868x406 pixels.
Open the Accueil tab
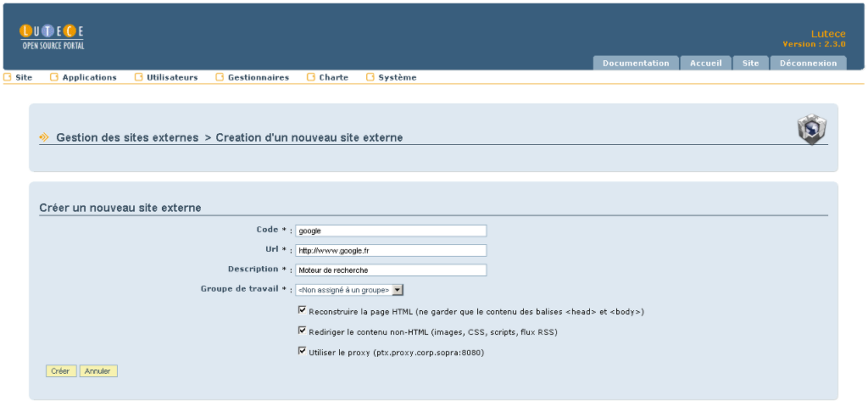coord(706,63)
